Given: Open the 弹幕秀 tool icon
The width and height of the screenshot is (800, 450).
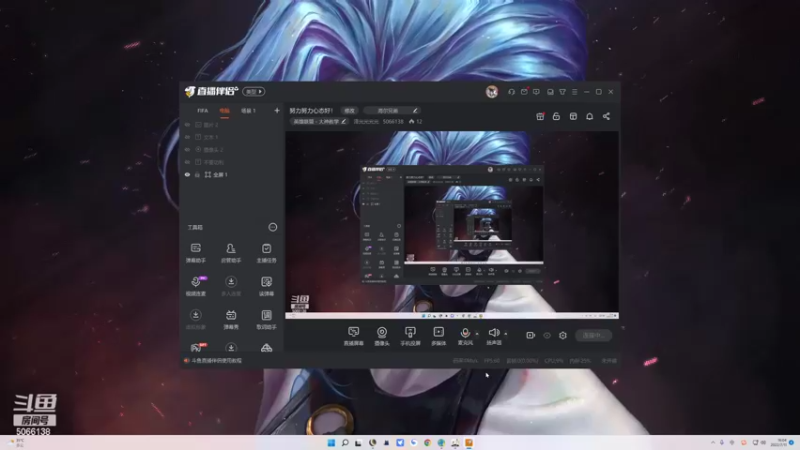Looking at the screenshot, I should (x=231, y=319).
